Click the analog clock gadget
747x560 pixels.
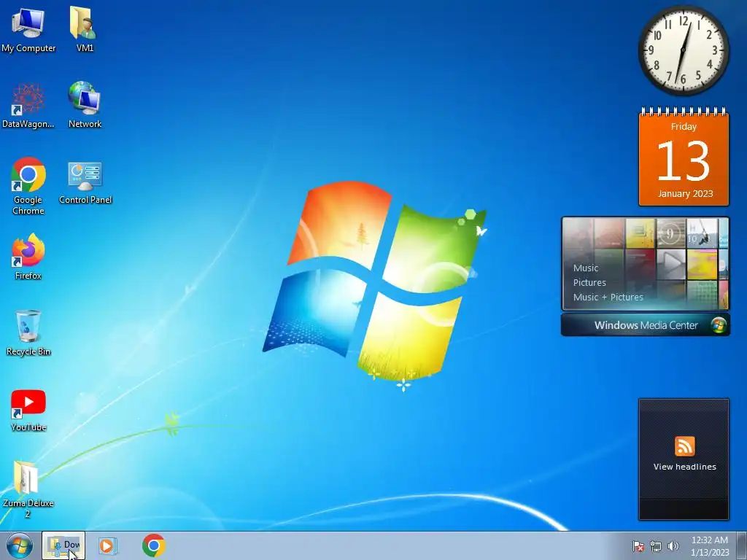tap(684, 50)
